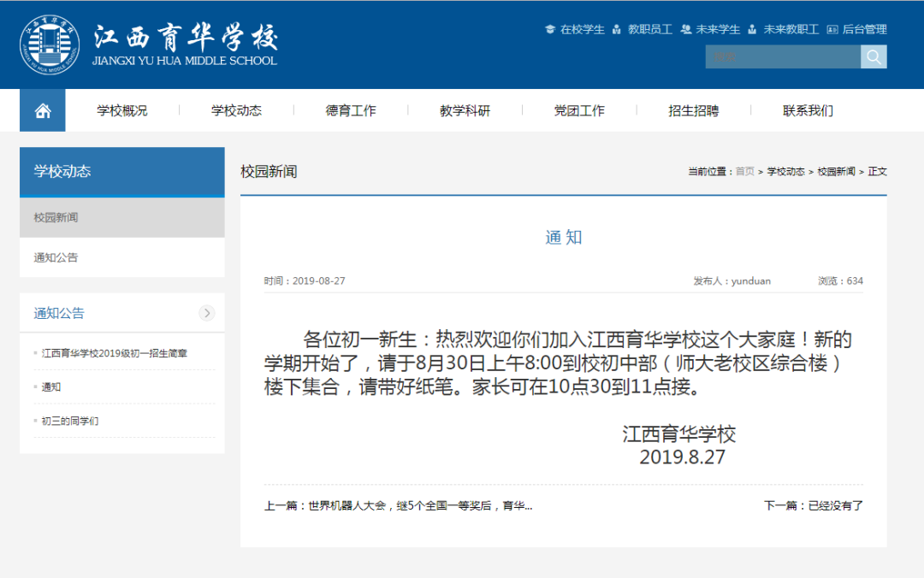Click the people icon beside 未来学生
This screenshot has height=578, width=924.
click(x=686, y=29)
